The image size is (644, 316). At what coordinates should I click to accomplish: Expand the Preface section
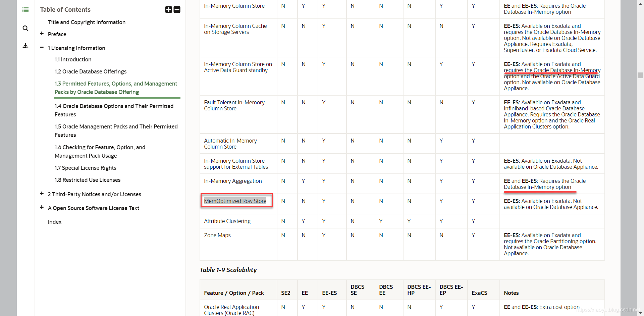click(x=42, y=34)
